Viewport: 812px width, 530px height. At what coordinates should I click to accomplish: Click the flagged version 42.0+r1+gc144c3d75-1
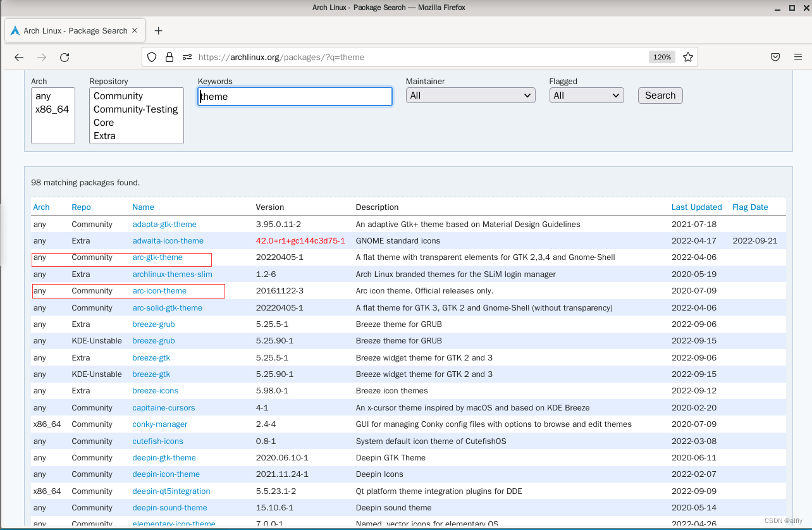coord(300,241)
